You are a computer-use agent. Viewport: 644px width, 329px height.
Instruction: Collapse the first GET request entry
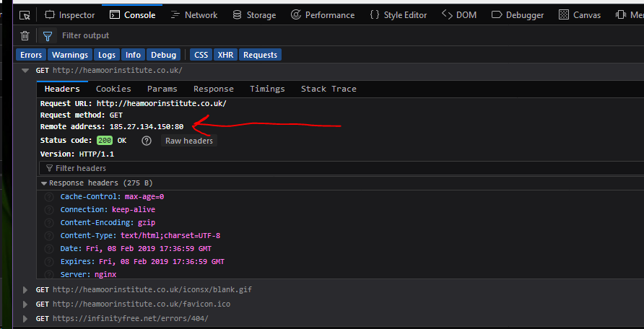25,71
